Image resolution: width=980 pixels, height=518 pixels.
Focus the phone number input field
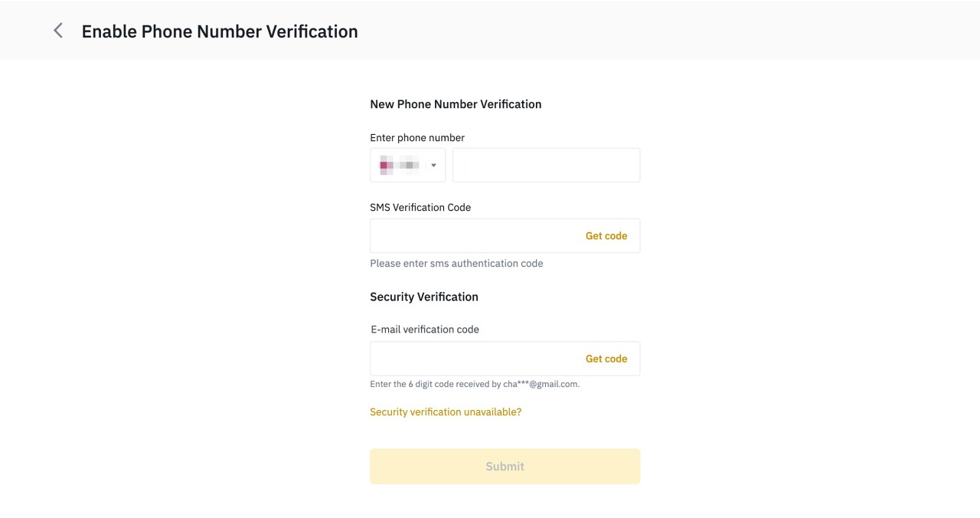pyautogui.click(x=546, y=165)
